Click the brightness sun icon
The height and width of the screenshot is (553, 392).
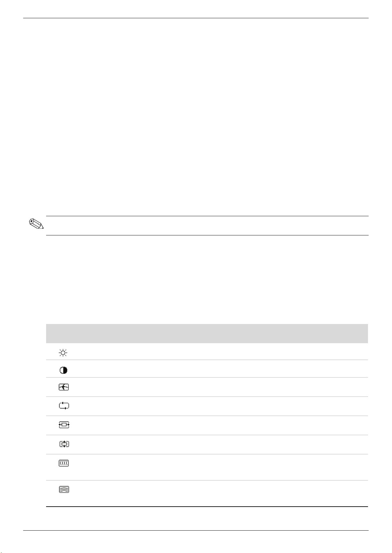pos(63,353)
